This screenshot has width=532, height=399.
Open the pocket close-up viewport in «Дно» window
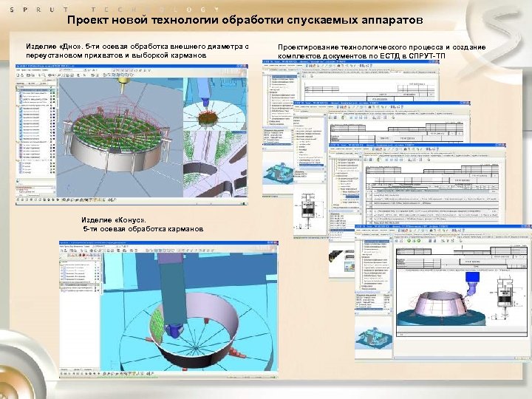[216, 164]
